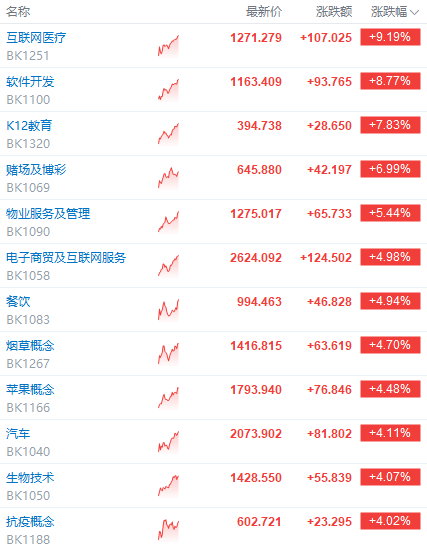This screenshot has height=551, width=427.
Task: Open 电子商贸及互联网服务 sector link
Action: (x=66, y=258)
